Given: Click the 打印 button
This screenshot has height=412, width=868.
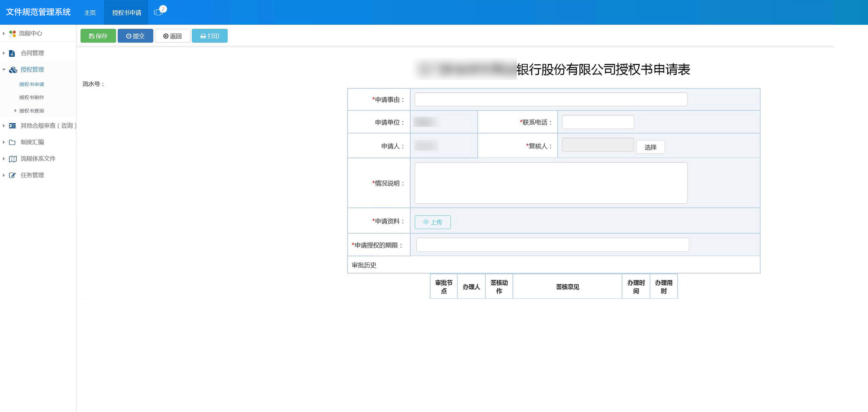Looking at the screenshot, I should pyautogui.click(x=210, y=36).
